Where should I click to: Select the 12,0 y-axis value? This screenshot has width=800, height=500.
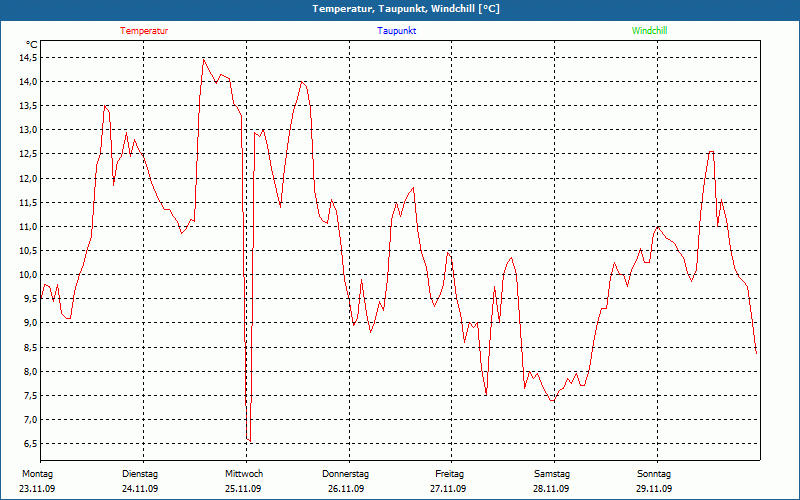pyautogui.click(x=28, y=179)
